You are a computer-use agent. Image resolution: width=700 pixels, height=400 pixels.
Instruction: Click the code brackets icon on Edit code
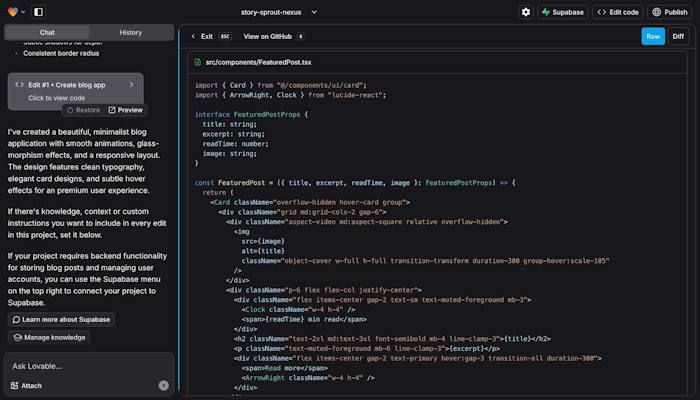pos(602,12)
